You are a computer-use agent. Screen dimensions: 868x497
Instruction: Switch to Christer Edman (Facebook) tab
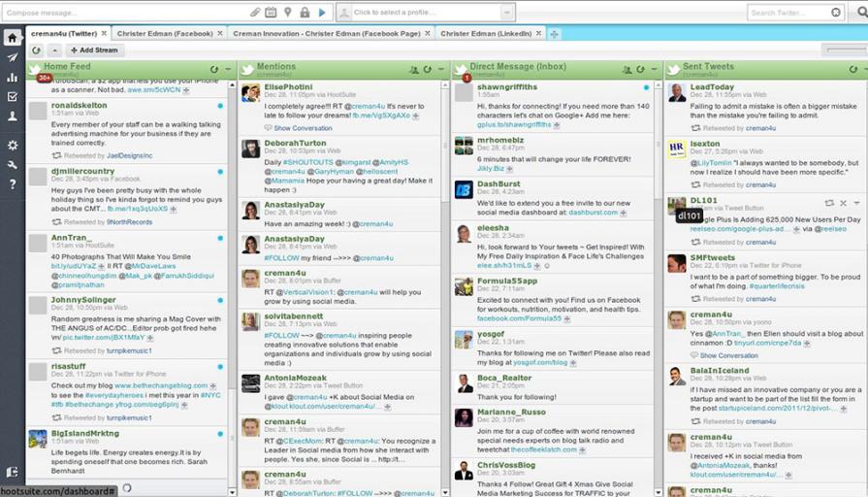tap(165, 34)
